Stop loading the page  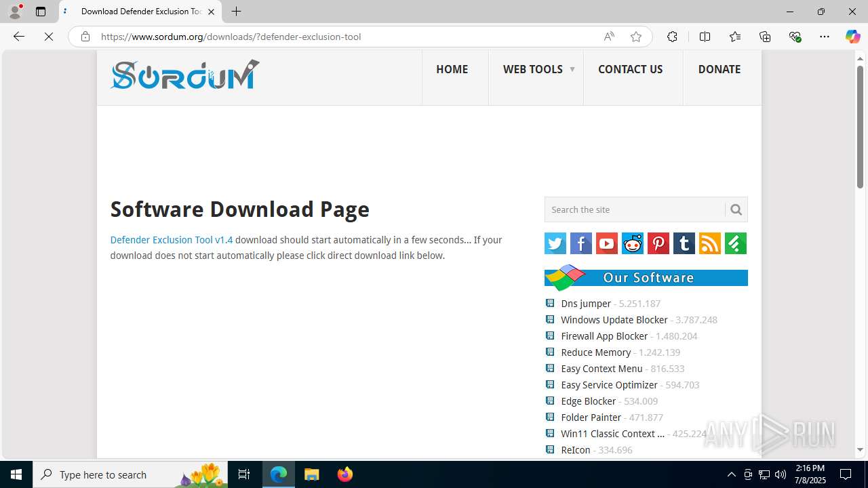click(49, 37)
